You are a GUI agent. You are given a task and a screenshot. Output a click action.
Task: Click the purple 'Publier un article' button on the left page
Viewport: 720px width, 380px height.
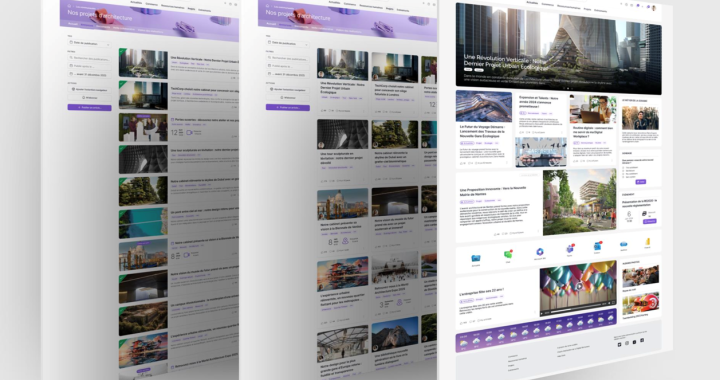tap(90, 107)
